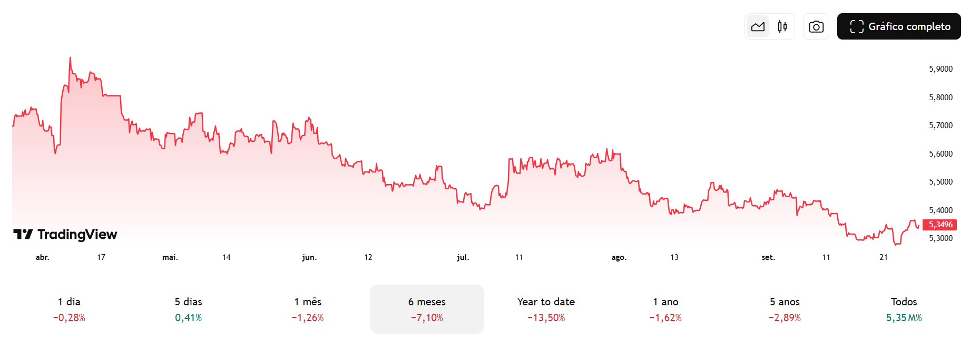Image resolution: width=980 pixels, height=348 pixels.
Task: Click the abr. date label on time axis
Action: pyautogui.click(x=42, y=257)
